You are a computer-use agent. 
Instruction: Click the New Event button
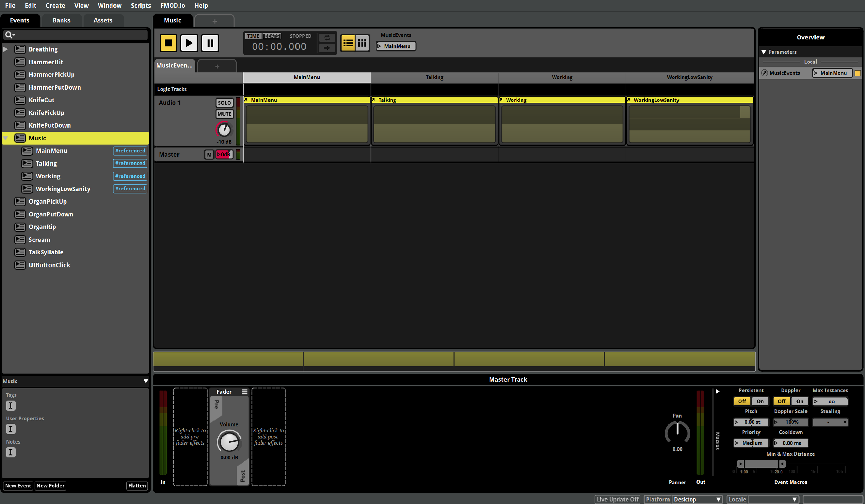(x=18, y=486)
